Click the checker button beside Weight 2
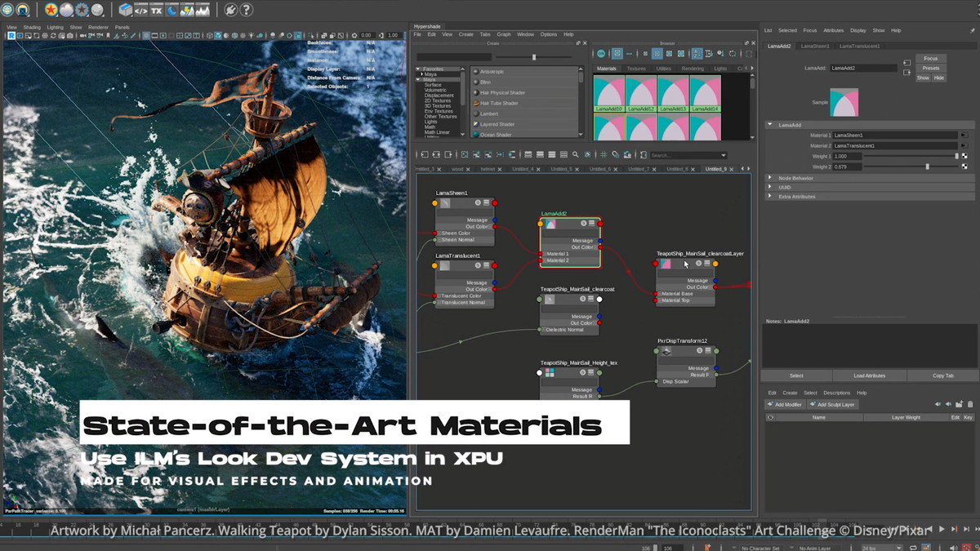This screenshot has width=980, height=551. (x=964, y=167)
